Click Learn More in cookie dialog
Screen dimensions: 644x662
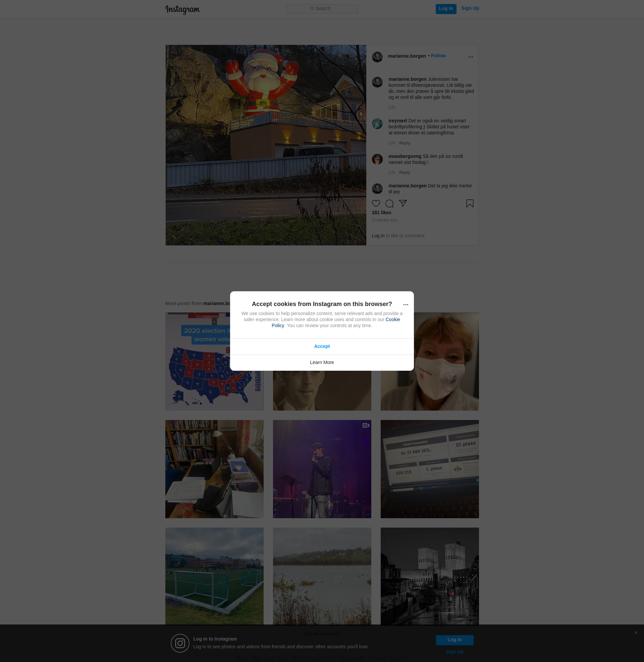point(322,363)
